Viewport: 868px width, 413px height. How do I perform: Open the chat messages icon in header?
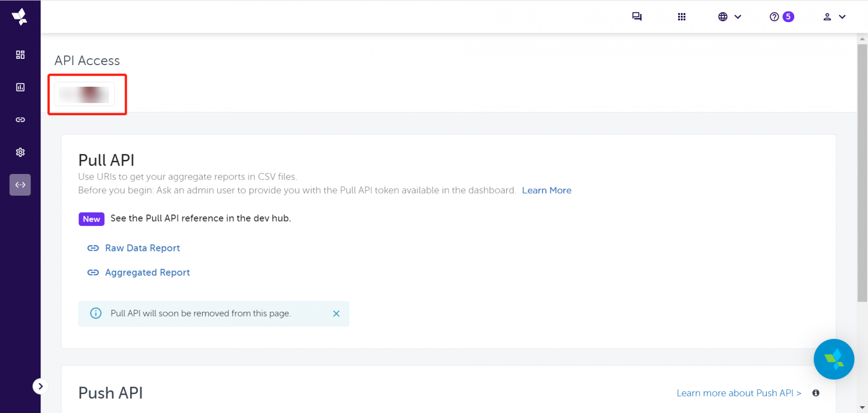pos(637,17)
